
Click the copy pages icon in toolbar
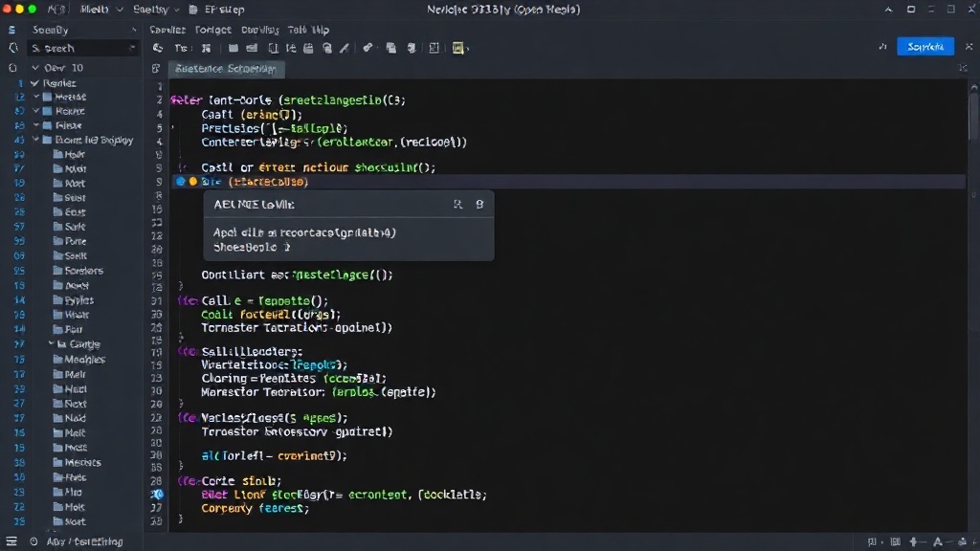390,48
